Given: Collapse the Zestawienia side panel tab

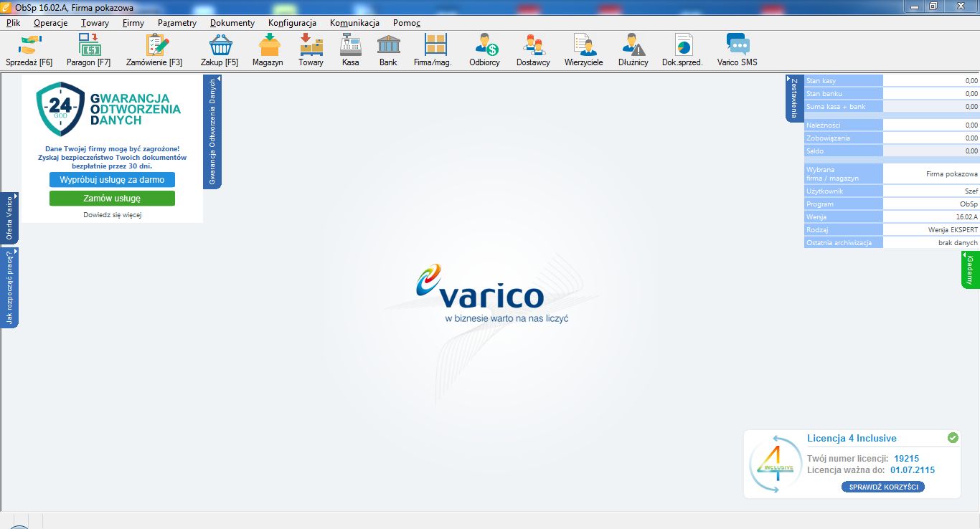Looking at the screenshot, I should [795, 97].
